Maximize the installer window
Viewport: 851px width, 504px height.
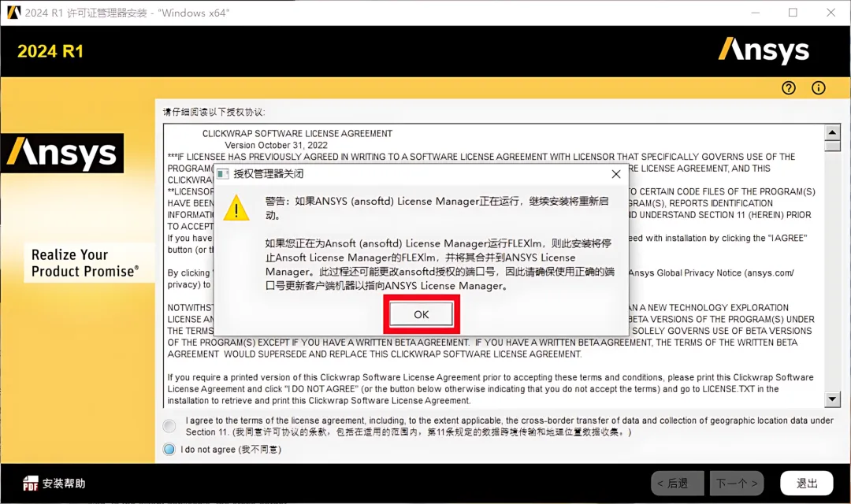[793, 13]
